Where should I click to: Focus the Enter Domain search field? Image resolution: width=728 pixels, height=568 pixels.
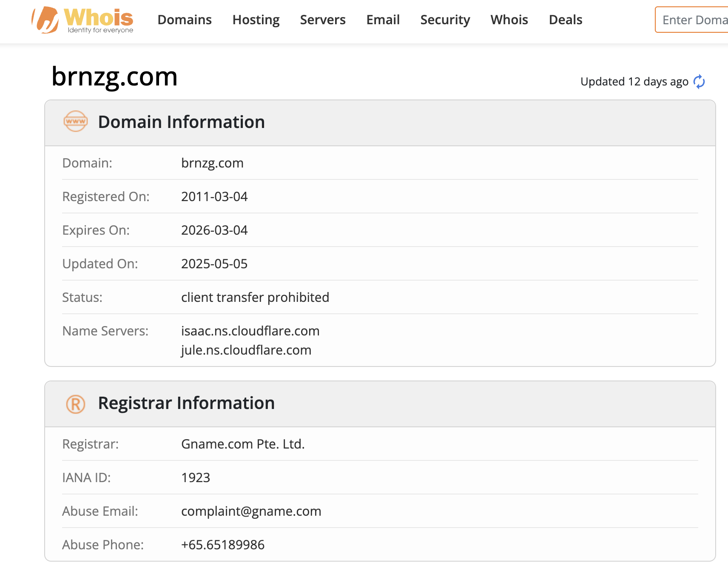(x=693, y=20)
